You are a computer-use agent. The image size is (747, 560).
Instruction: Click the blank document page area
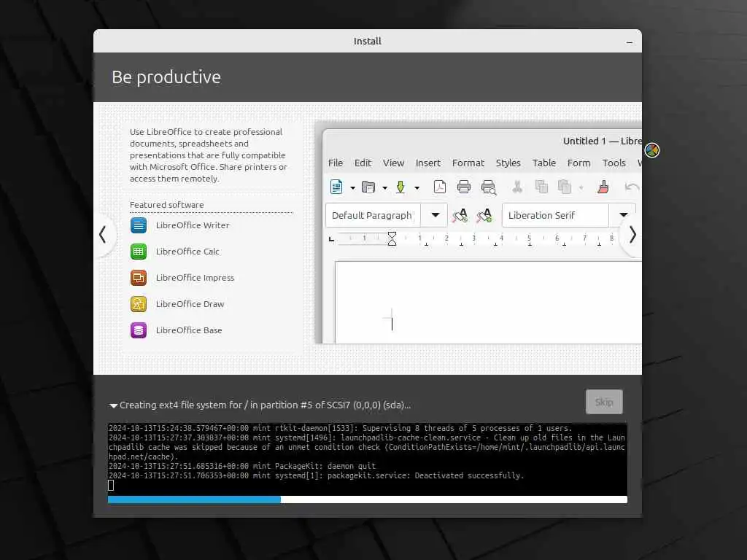pos(488,303)
